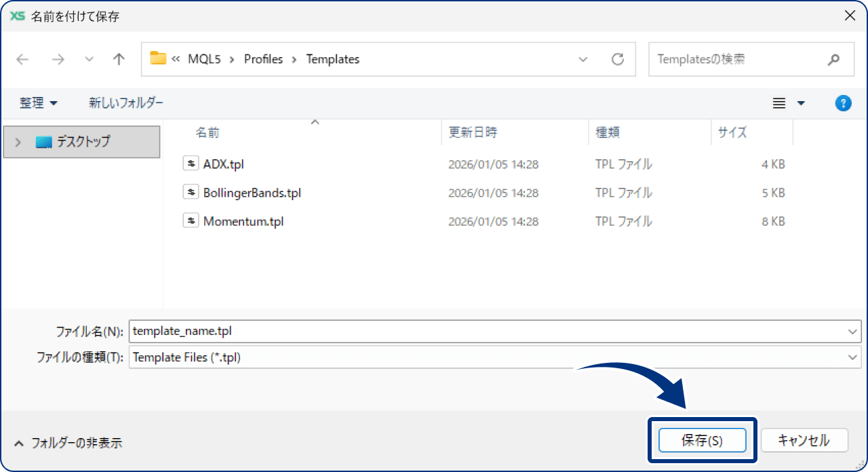Click the forward navigation arrow
This screenshot has width=868, height=472.
click(58, 60)
